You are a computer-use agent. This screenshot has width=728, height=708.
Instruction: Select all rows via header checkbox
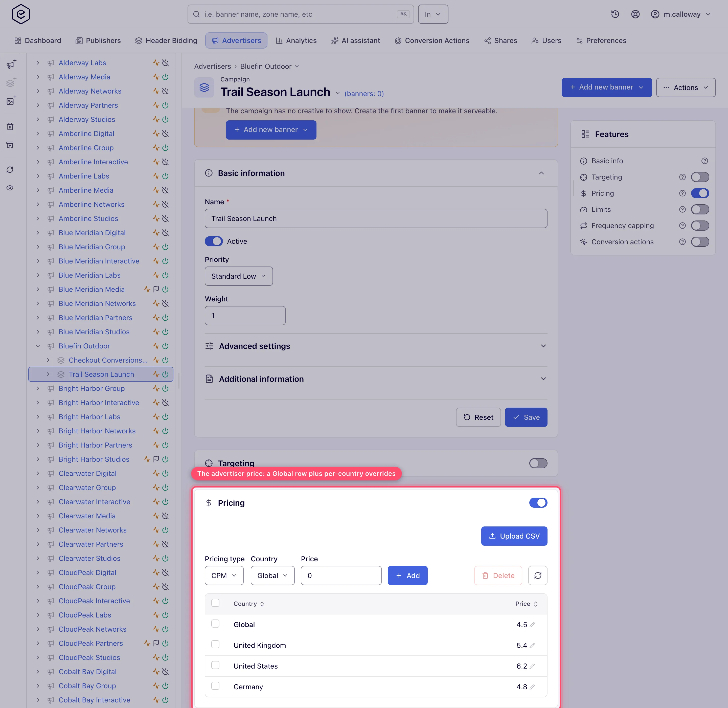(x=215, y=603)
